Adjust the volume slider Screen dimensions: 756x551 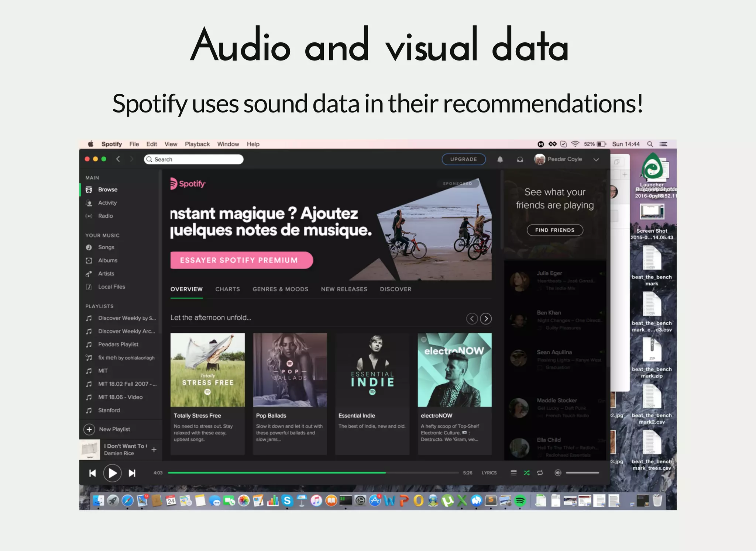tap(582, 472)
